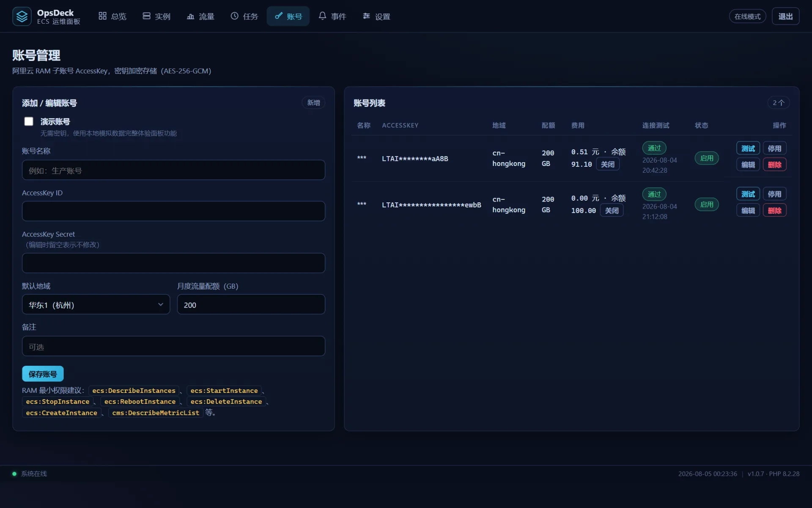
Task: Click the 通过 badge dated 21:12:08
Action: click(x=654, y=194)
